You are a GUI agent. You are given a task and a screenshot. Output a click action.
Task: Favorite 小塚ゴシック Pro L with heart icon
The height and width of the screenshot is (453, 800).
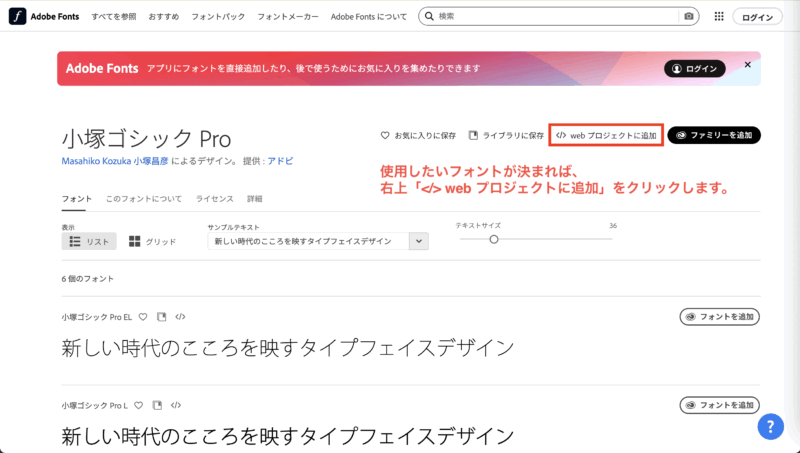pos(138,405)
